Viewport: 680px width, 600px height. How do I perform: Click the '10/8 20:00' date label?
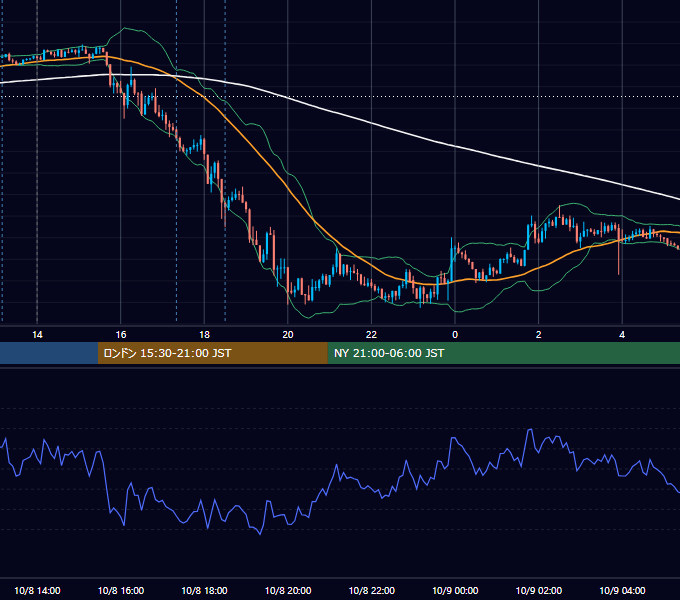288,590
